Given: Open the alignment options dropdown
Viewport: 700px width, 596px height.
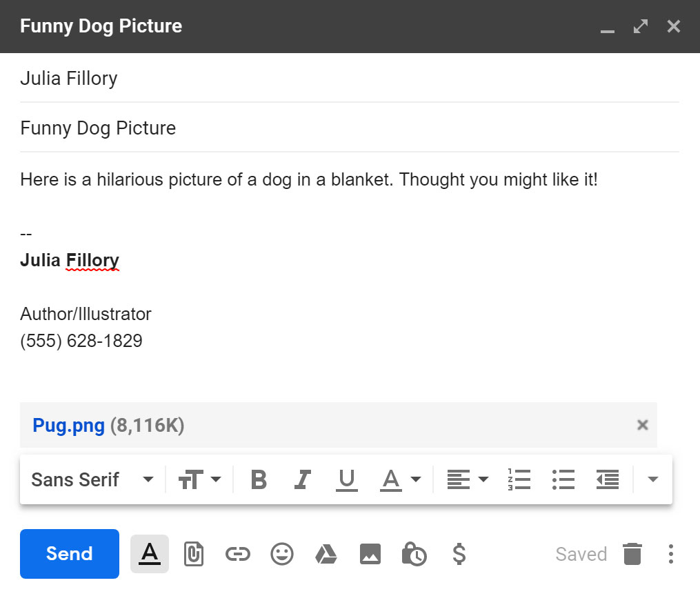Looking at the screenshot, I should pyautogui.click(x=468, y=479).
